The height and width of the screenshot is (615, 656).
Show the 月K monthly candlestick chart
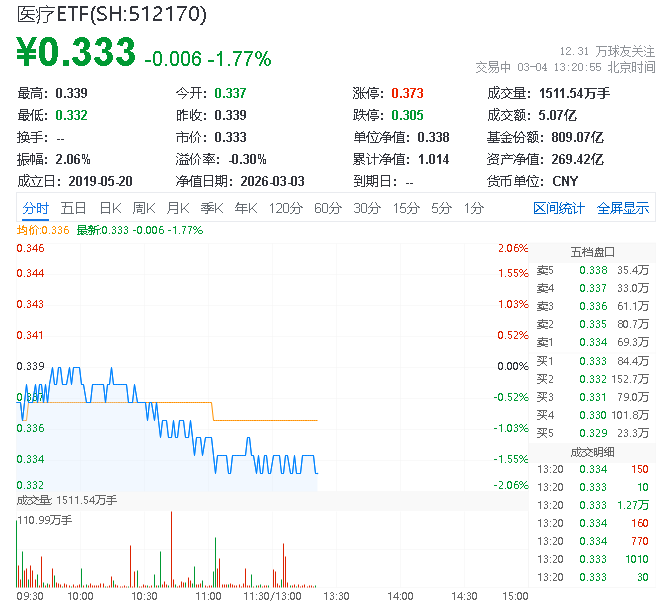[178, 208]
